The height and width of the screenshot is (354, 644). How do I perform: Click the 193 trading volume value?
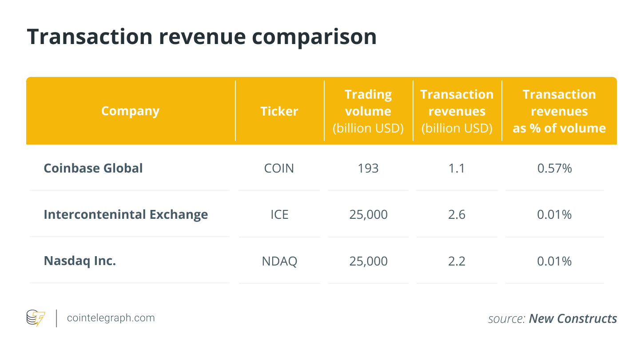[x=368, y=169]
